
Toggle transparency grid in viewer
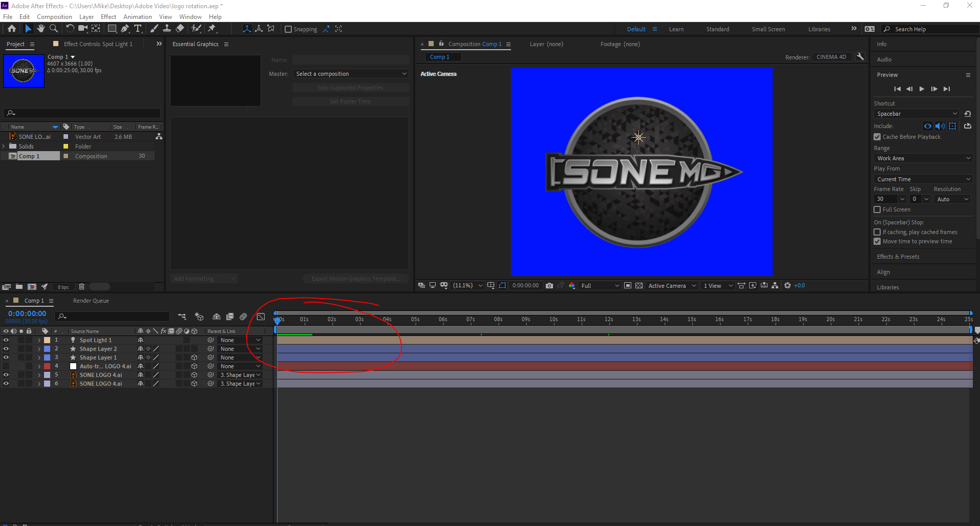coord(639,286)
